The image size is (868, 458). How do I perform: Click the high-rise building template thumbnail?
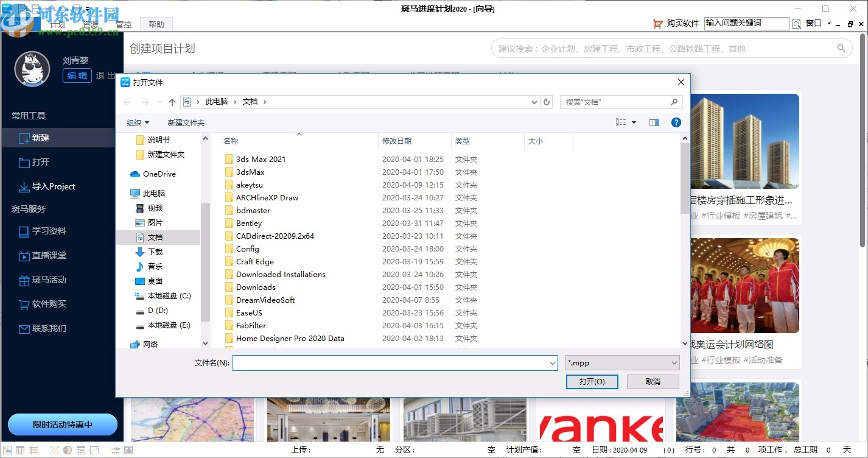coord(745,141)
